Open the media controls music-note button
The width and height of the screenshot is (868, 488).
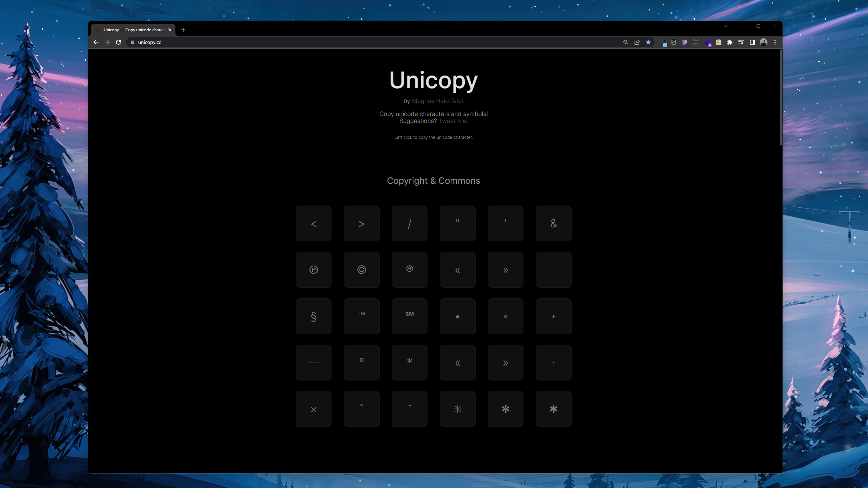(741, 42)
